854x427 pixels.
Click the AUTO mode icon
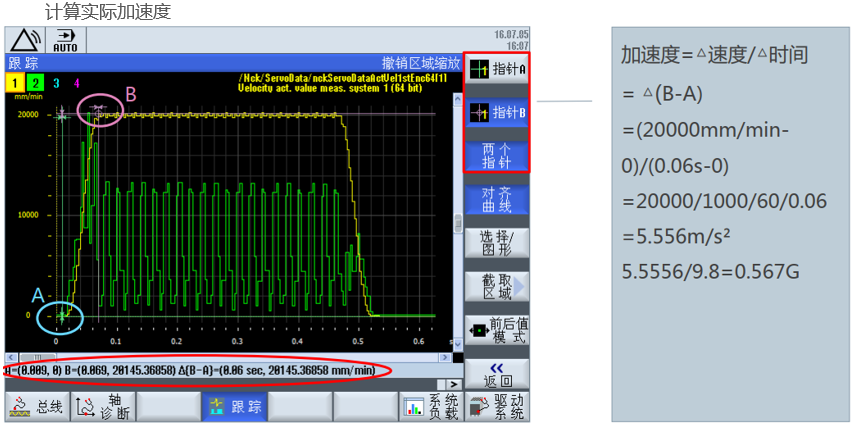point(65,40)
